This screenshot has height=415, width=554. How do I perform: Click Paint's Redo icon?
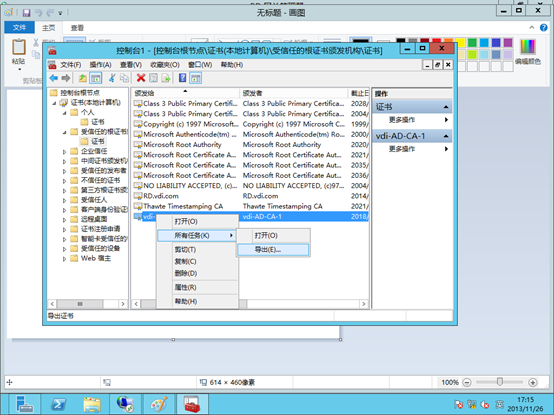coord(50,13)
